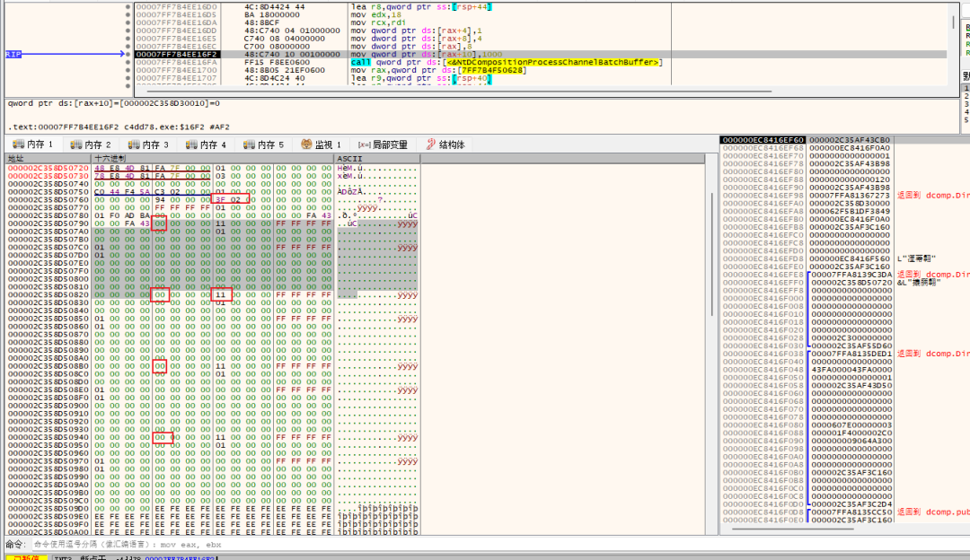Viewport: 970px width, 560px height.
Task: Select disassembly row 00007FF7B4EE1700 mov rax
Action: point(540,71)
